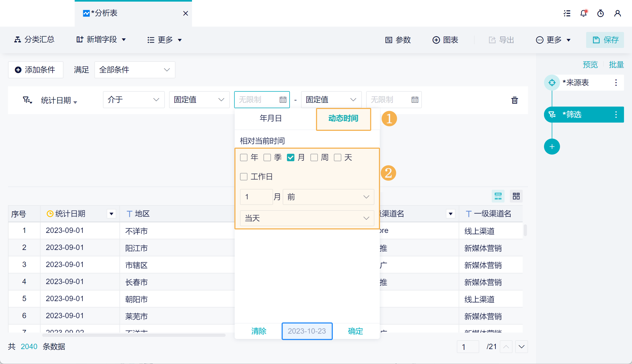Click the 添加条件 button

(36, 70)
